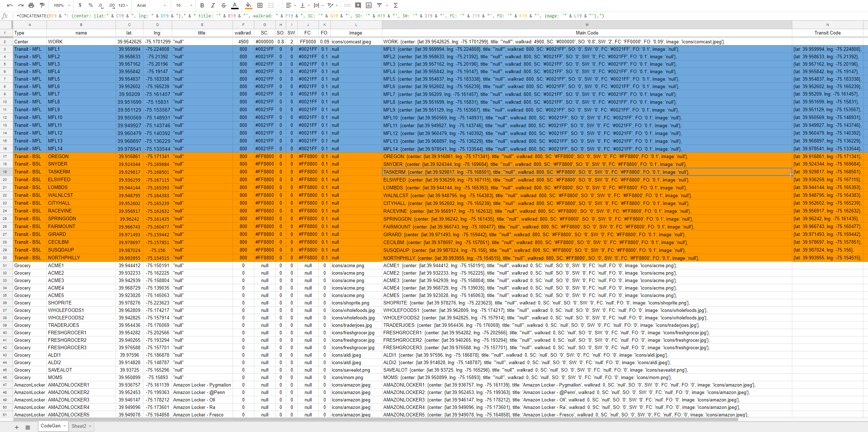Screen dimensions: 868x432
Task: Open the text color picker
Action: click(x=235, y=5)
